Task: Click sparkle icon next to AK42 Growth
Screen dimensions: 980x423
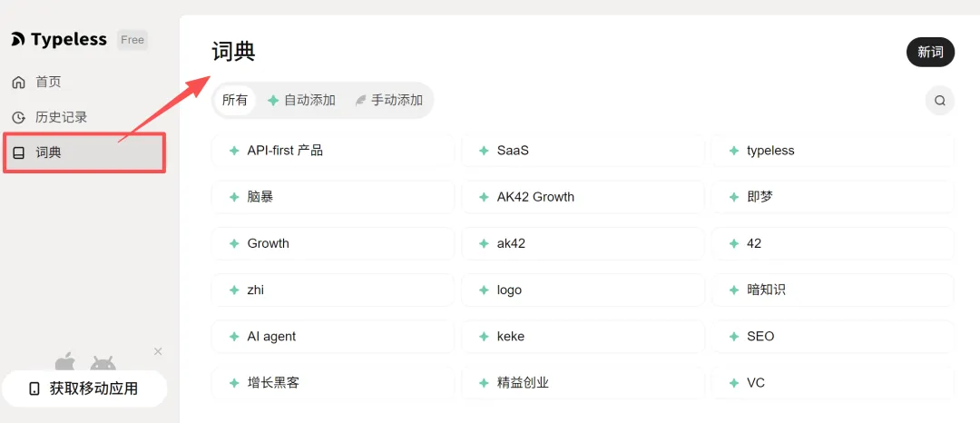Action: click(x=484, y=197)
